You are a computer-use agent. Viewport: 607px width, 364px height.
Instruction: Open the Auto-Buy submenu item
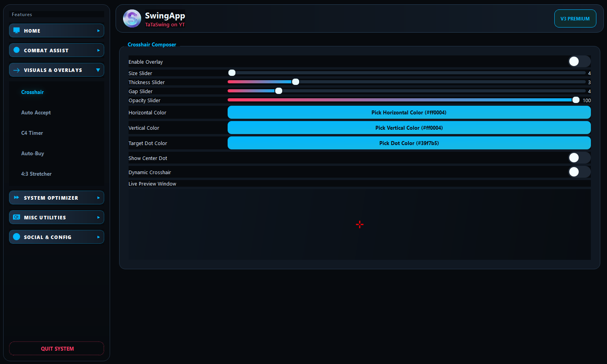tap(33, 153)
